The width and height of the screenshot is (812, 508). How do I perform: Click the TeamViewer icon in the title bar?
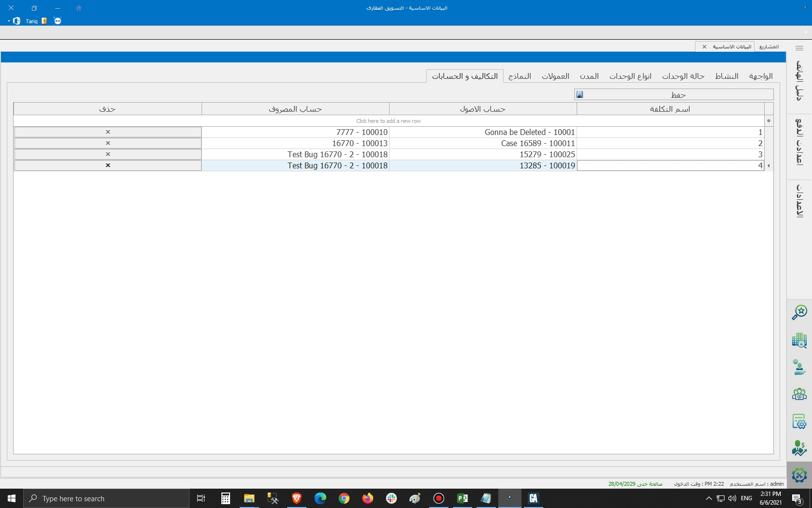(58, 21)
